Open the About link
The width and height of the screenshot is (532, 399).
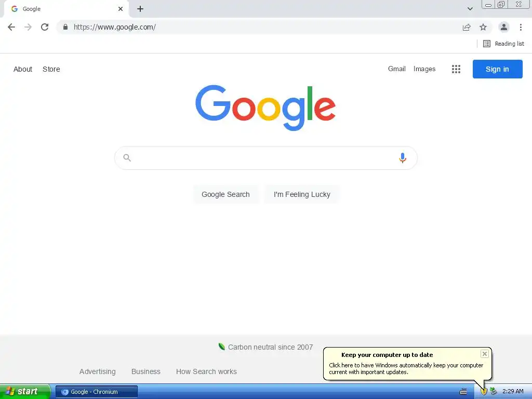(23, 69)
